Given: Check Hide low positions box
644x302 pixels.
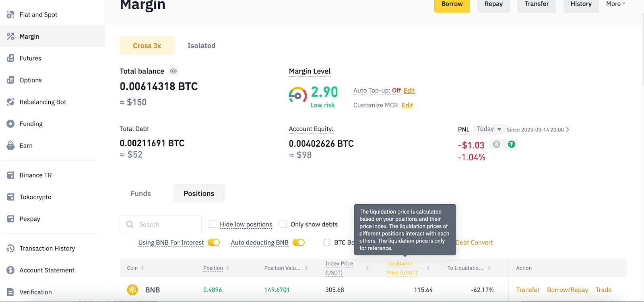Looking at the screenshot, I should click(213, 224).
